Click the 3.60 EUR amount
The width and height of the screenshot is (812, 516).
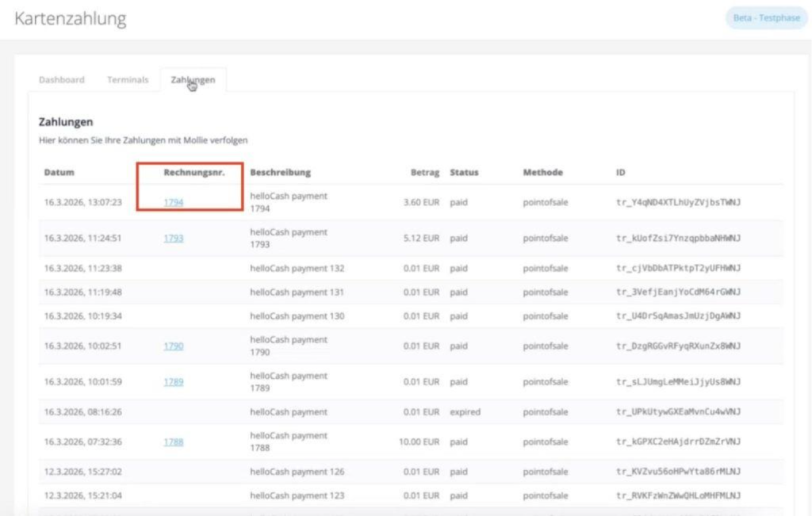[x=422, y=202]
